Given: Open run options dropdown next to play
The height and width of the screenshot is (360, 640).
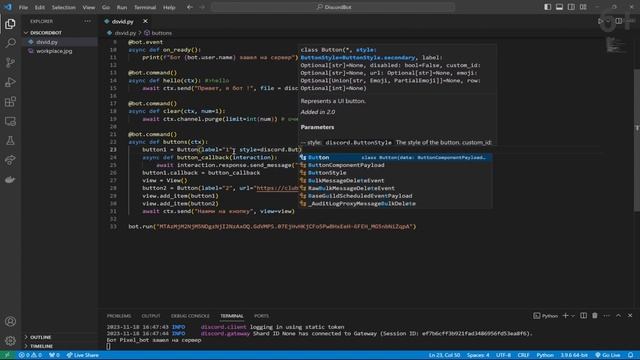Looking at the screenshot, I should (608, 21).
